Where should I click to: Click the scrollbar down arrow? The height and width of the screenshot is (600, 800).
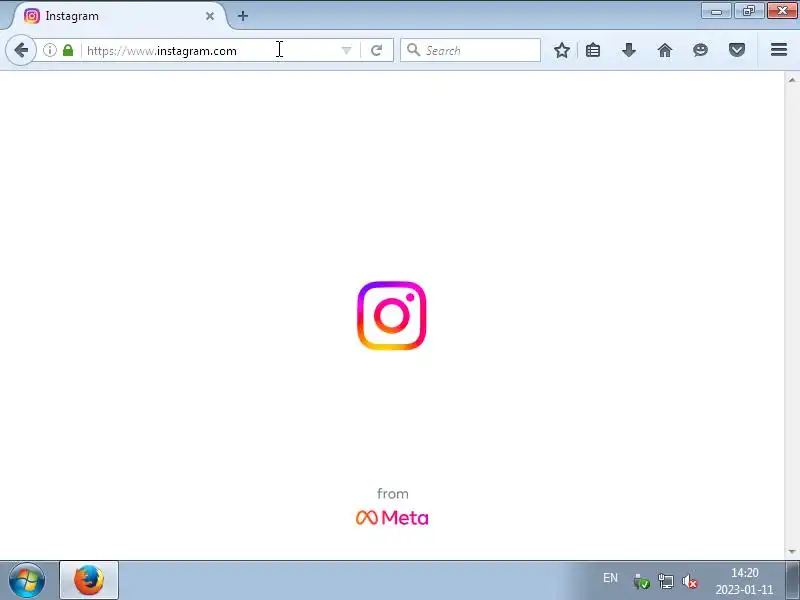pyautogui.click(x=792, y=552)
